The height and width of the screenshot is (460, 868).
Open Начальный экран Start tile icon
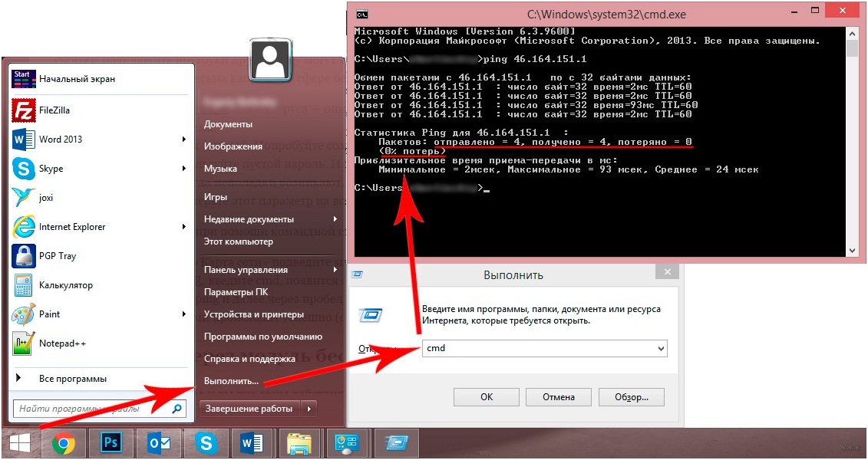23,79
